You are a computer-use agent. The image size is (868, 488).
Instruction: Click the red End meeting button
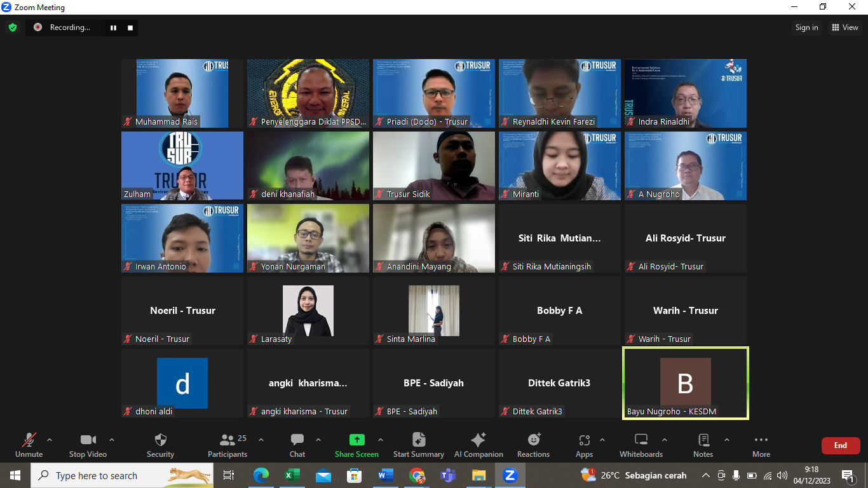841,445
